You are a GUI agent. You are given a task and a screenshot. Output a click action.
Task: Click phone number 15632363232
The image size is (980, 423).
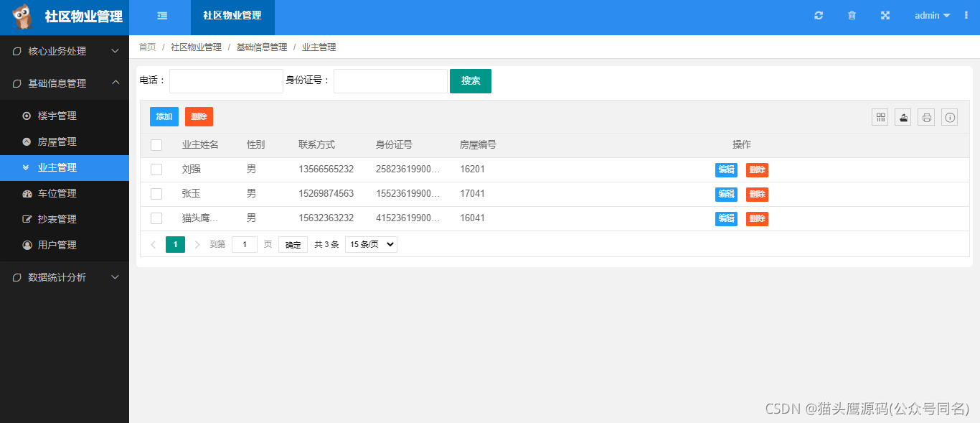coord(326,218)
